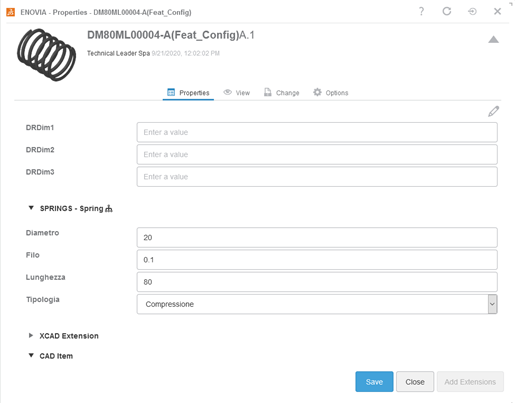Expand the XCAD Extension section

31,335
